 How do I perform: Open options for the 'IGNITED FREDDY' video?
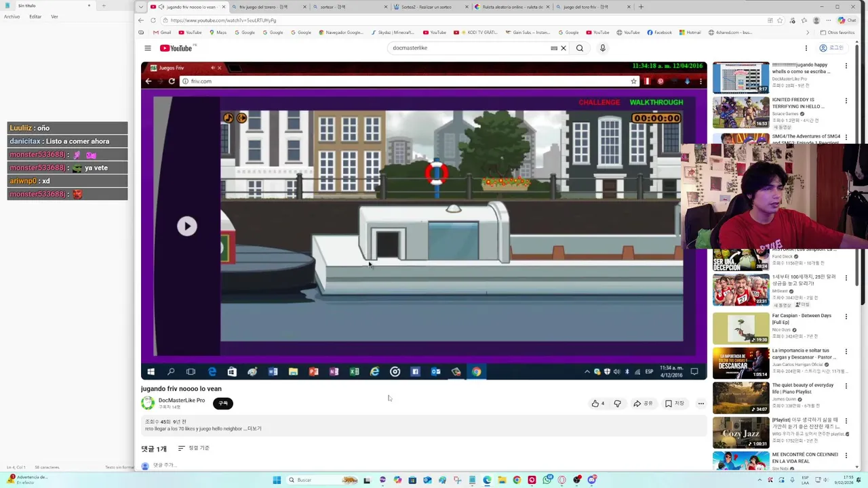pyautogui.click(x=846, y=101)
